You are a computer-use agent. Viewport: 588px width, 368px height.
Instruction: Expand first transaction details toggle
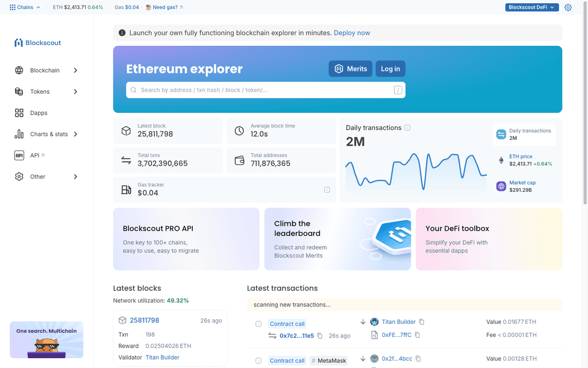pyautogui.click(x=259, y=324)
